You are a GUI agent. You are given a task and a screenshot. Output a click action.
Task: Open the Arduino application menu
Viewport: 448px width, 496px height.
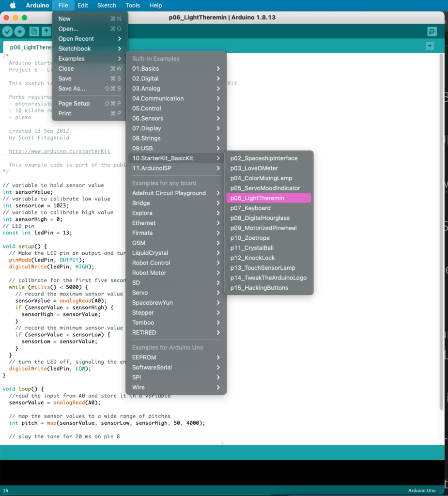[37, 5]
